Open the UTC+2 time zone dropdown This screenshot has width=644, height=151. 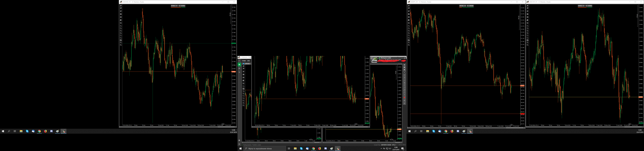click(394, 145)
